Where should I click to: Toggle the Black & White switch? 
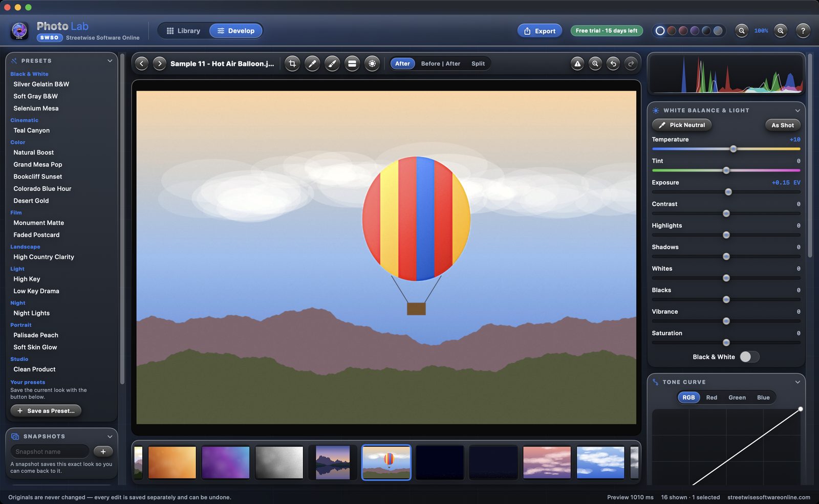point(749,357)
